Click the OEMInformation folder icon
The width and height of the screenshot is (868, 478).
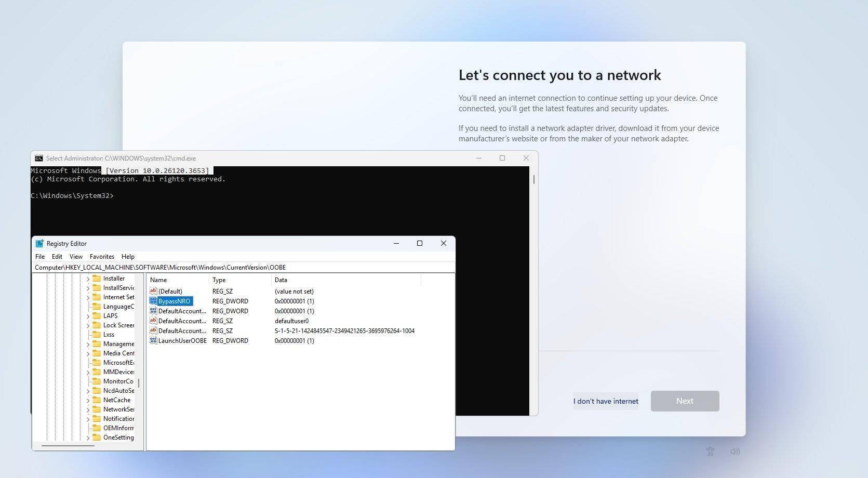tap(98, 428)
